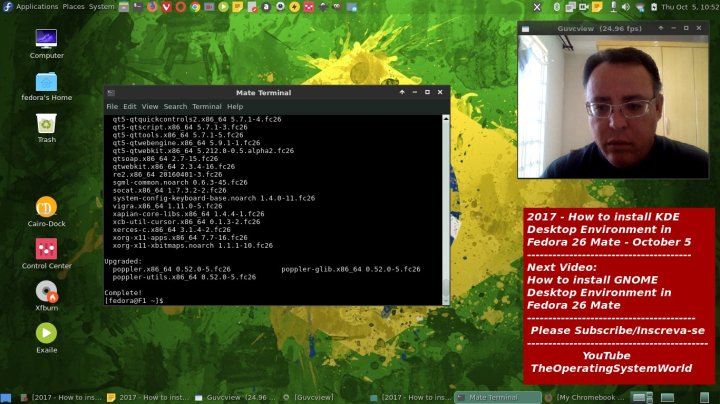720x404 pixels.
Task: Open the Places menu
Action: pyautogui.click(x=73, y=6)
